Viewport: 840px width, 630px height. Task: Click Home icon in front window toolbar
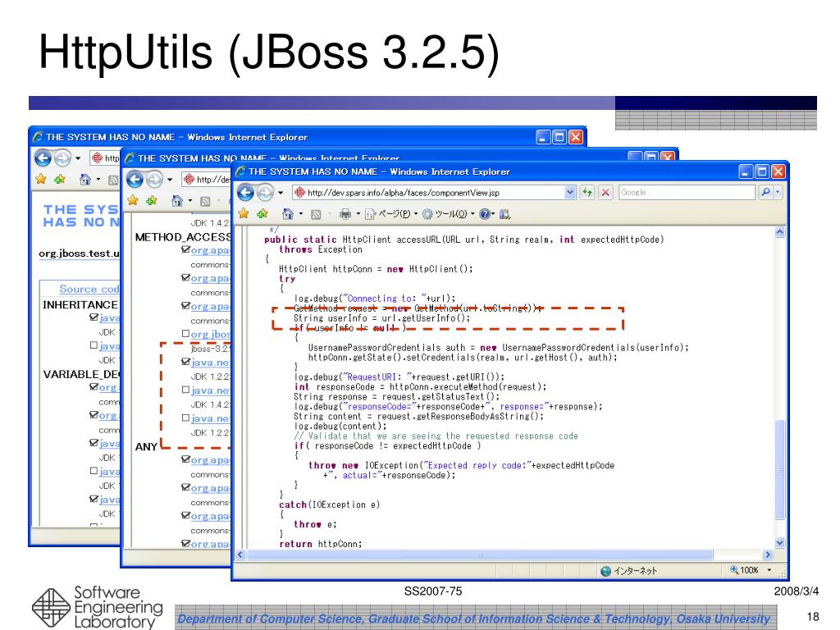(x=288, y=214)
